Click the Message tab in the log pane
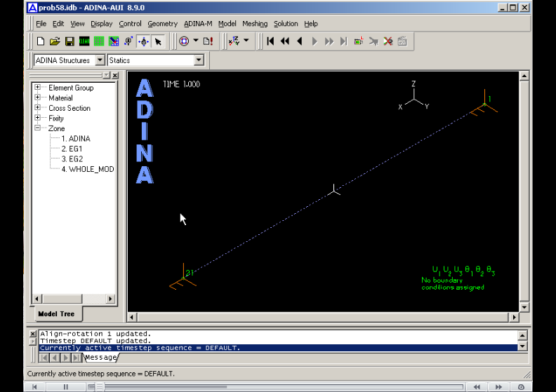The height and width of the screenshot is (392, 556). [x=100, y=358]
